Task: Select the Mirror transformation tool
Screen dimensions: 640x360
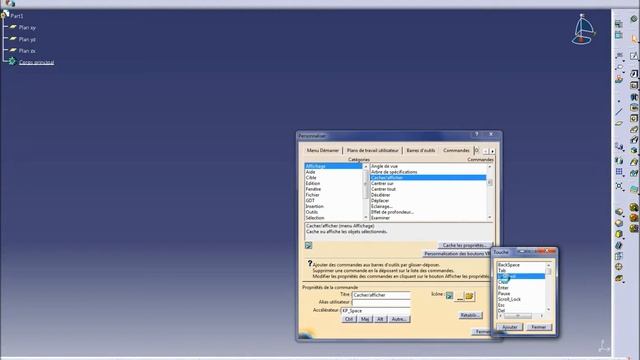Action: (x=619, y=160)
